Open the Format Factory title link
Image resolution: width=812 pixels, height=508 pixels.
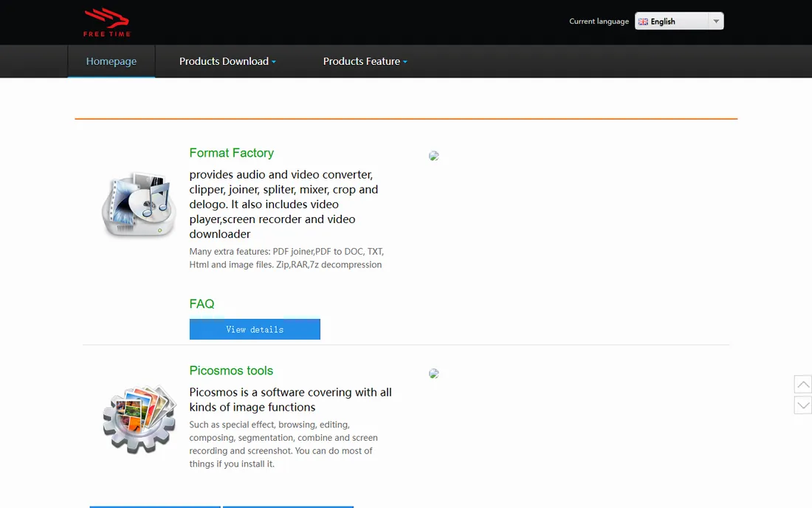(x=232, y=153)
